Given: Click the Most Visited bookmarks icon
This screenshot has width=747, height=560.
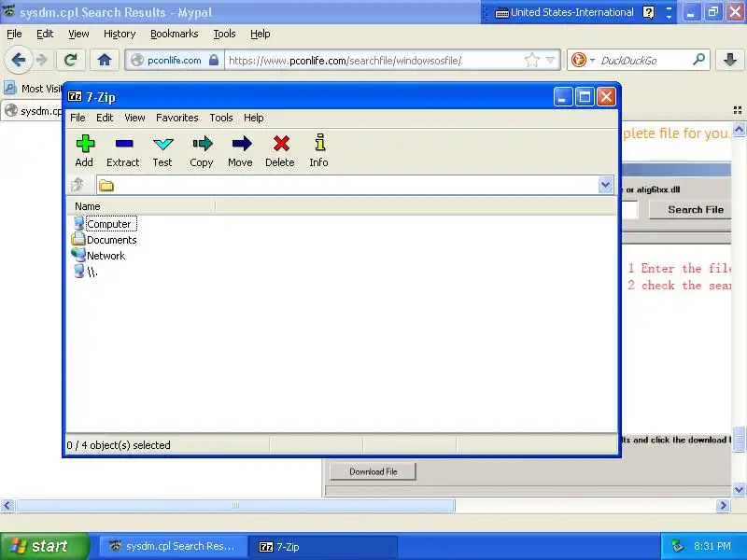Looking at the screenshot, I should [x=9, y=88].
